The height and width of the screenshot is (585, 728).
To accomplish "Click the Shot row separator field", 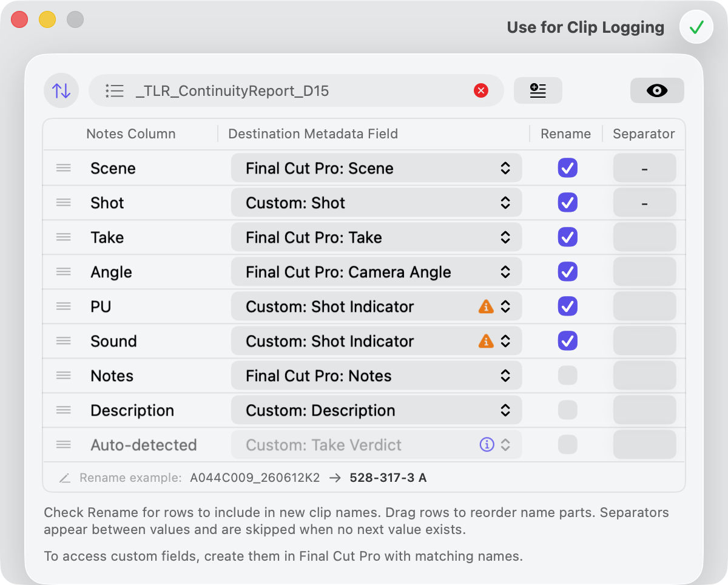I will (x=644, y=203).
